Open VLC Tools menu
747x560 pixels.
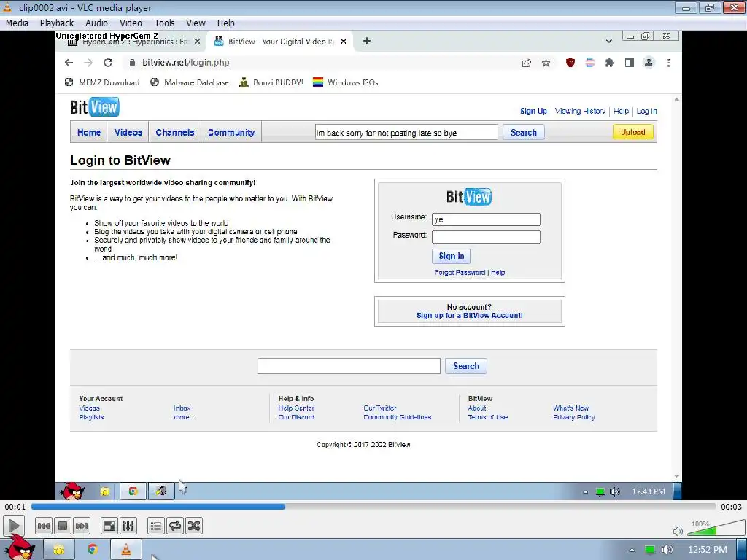click(x=164, y=23)
